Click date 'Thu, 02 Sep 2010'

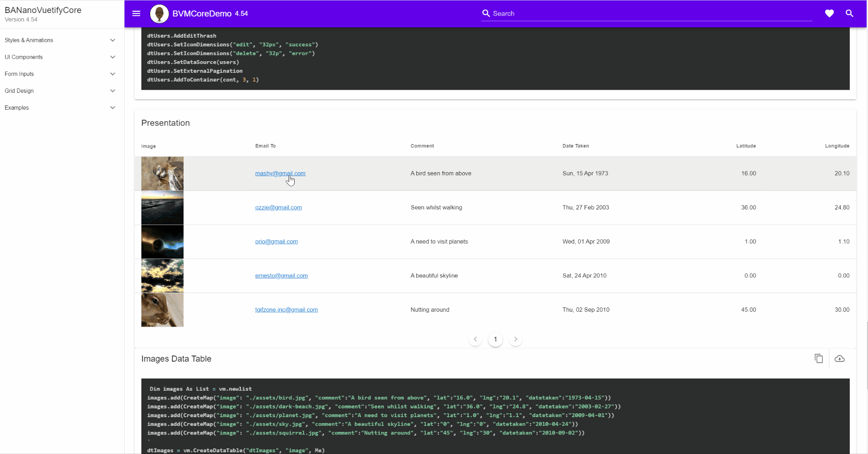[x=586, y=310]
